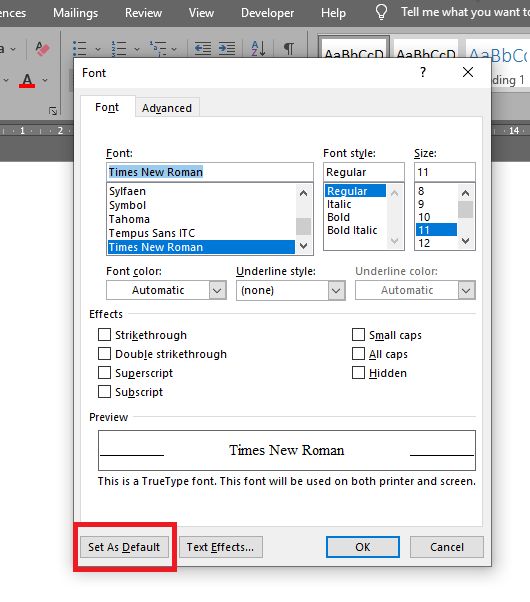
Task: Click the Decrease Indent icon
Action: click(203, 49)
